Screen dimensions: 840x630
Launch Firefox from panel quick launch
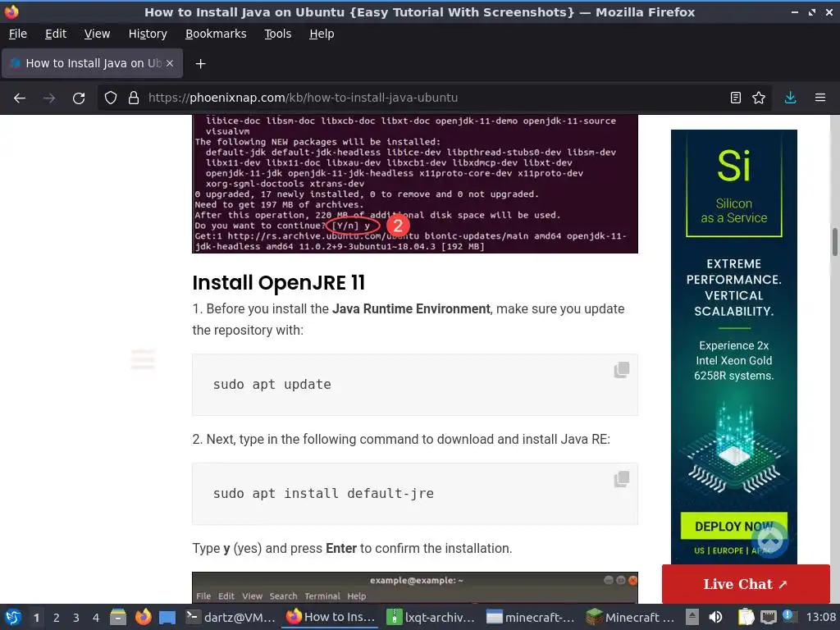[143, 617]
